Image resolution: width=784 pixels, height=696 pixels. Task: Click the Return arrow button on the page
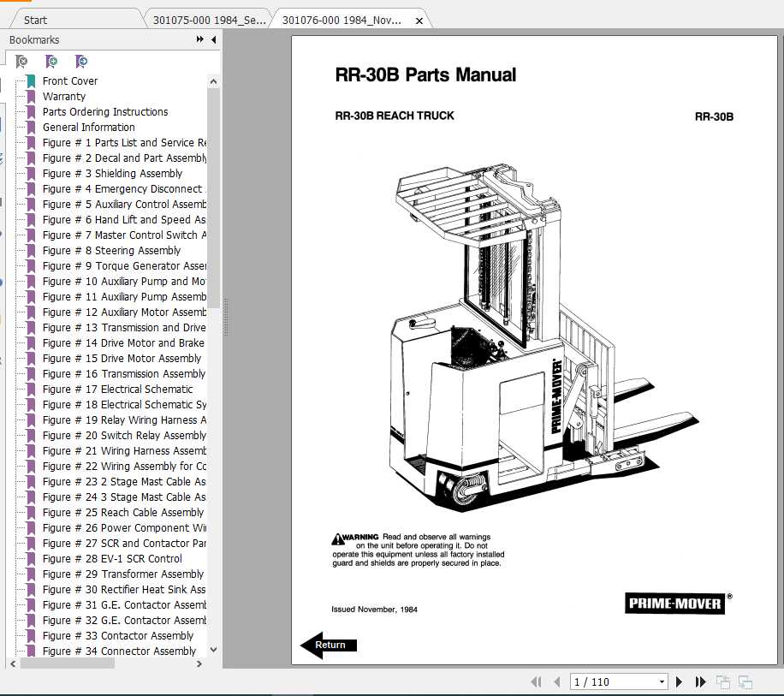coord(330,643)
